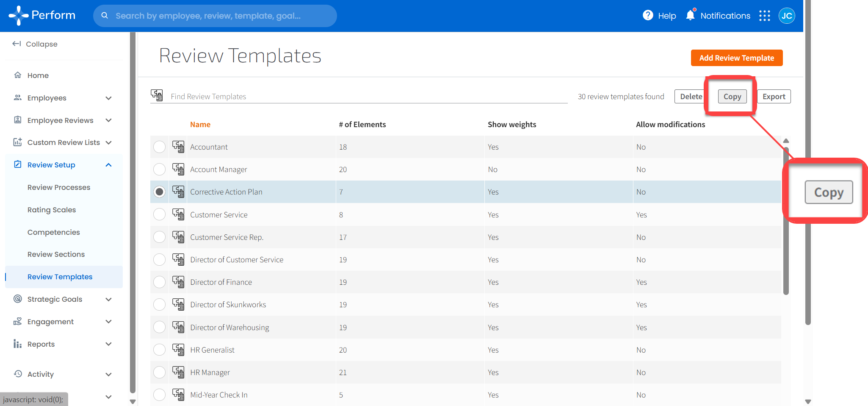The height and width of the screenshot is (406, 868).
Task: Click the template icon in Director of Finance row
Action: coord(178,282)
